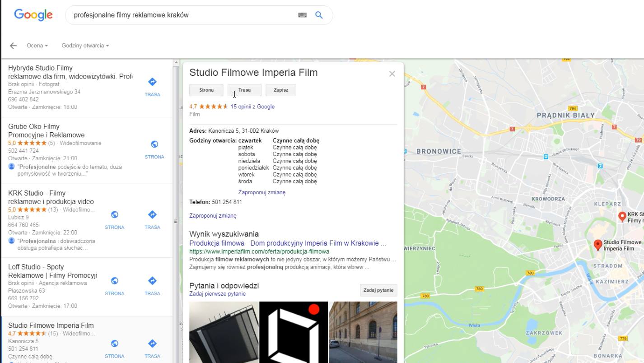Click the Zapisz button
The width and height of the screenshot is (644, 363).
281,90
